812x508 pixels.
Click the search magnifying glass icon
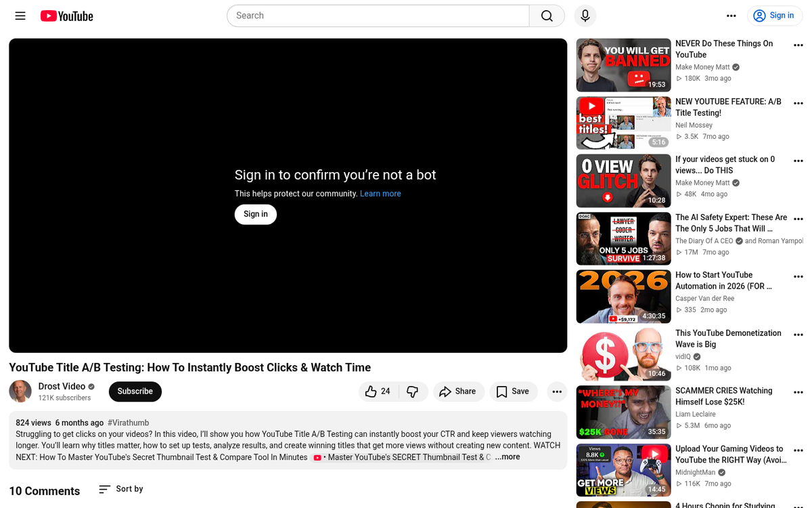click(547, 16)
